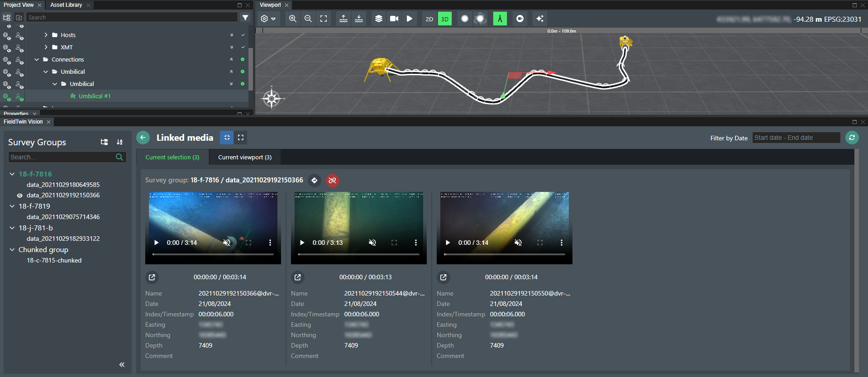
Task: Expand the XMT folder
Action: click(x=46, y=47)
